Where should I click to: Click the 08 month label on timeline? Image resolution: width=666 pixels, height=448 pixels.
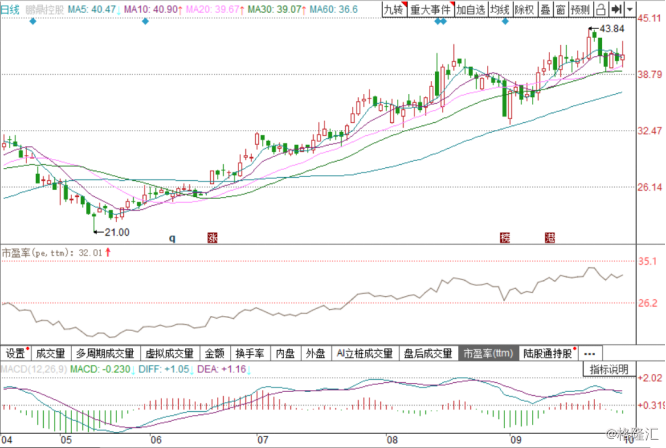pos(392,440)
